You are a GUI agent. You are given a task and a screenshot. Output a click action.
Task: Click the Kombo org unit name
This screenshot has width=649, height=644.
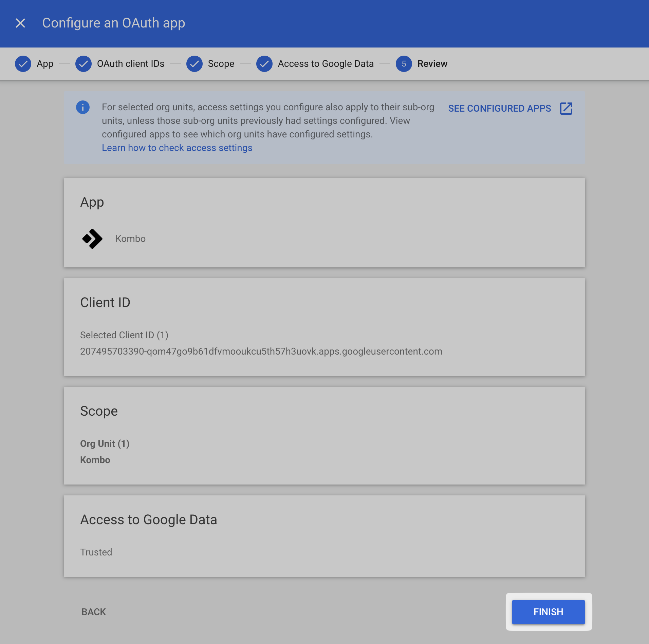(x=95, y=460)
